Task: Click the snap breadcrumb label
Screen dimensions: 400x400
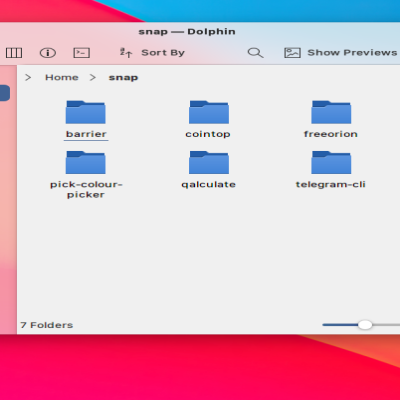Action: tap(123, 78)
